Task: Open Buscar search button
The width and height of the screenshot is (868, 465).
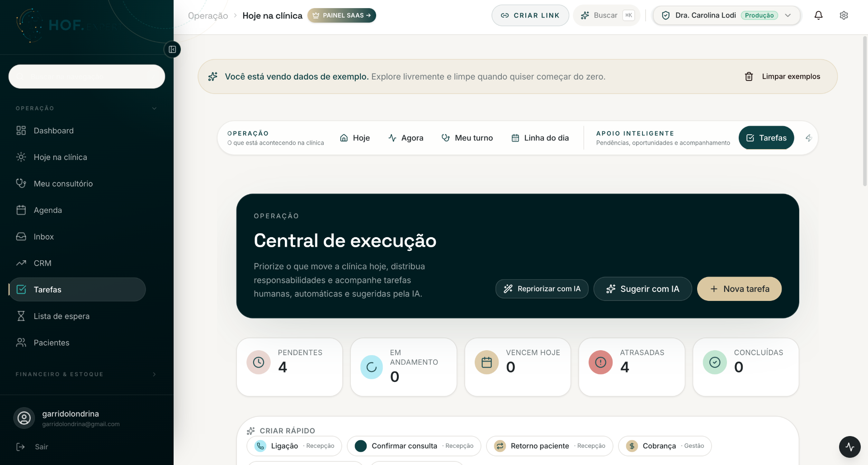Action: click(x=607, y=15)
